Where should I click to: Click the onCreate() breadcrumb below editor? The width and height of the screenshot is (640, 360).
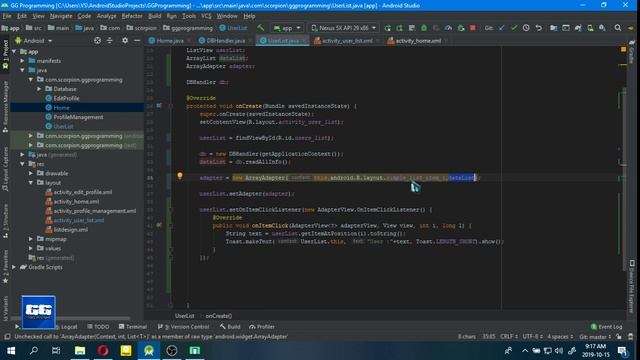coord(219,316)
